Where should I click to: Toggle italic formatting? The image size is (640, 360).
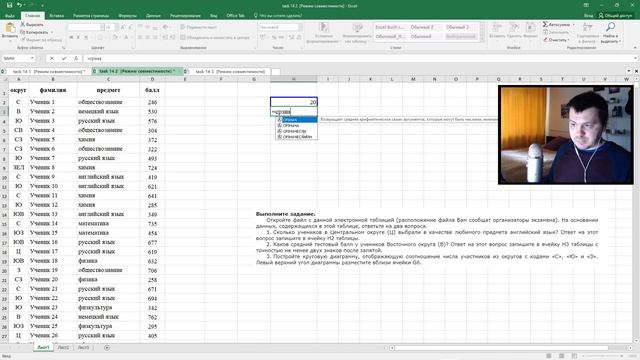pyautogui.click(x=78, y=37)
